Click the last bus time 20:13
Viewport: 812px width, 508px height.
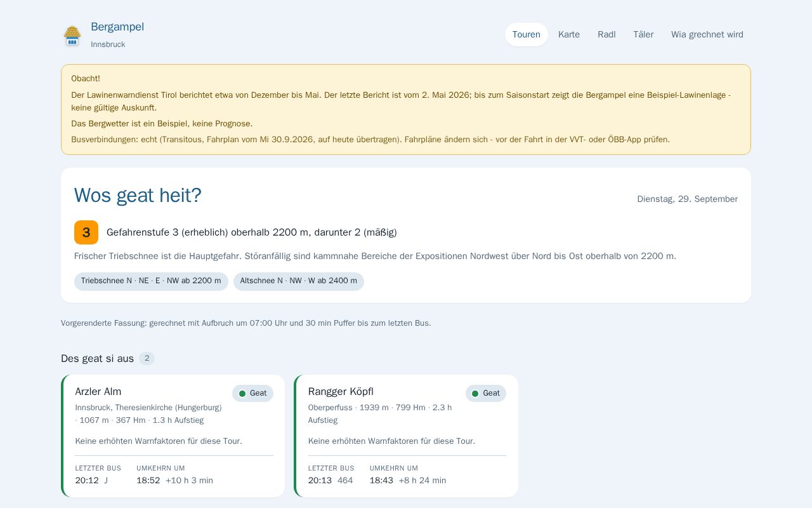click(x=320, y=481)
